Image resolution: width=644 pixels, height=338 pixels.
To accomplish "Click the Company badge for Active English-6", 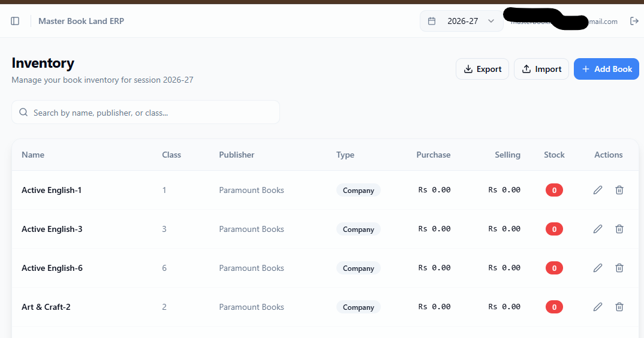I will [359, 268].
